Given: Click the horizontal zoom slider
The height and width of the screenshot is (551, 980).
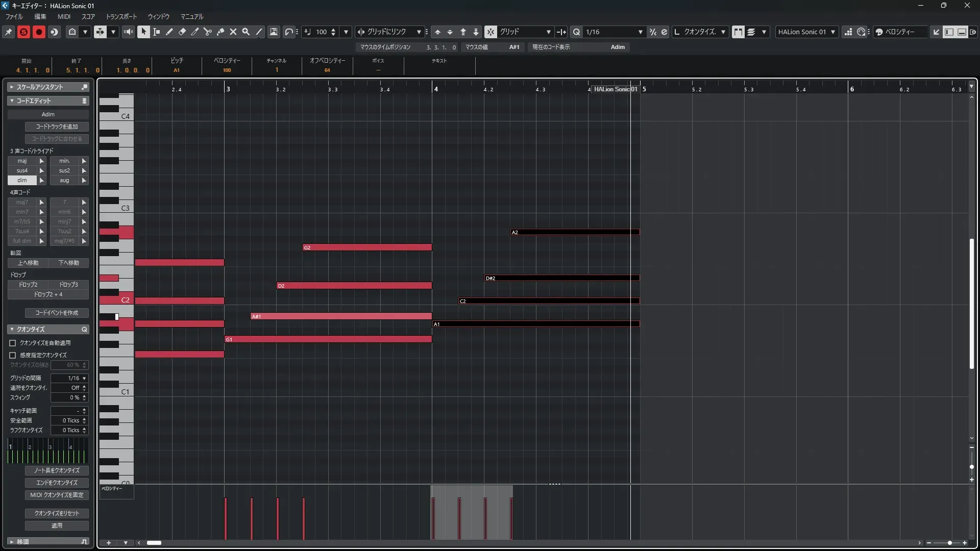Looking at the screenshot, I should 949,543.
